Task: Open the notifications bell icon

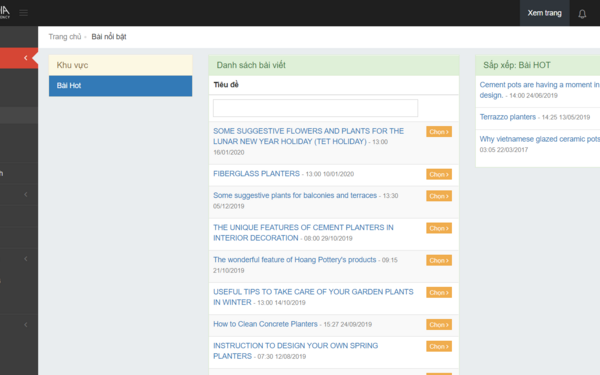Action: point(582,14)
